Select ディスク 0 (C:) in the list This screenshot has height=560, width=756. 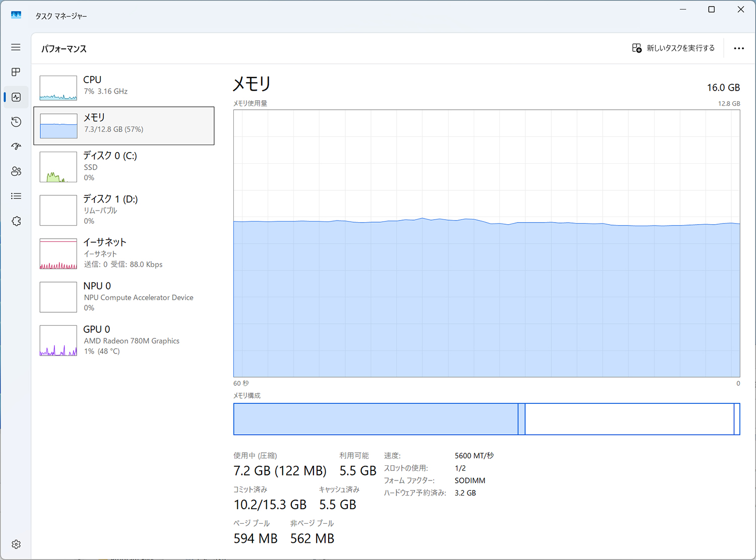click(x=123, y=166)
